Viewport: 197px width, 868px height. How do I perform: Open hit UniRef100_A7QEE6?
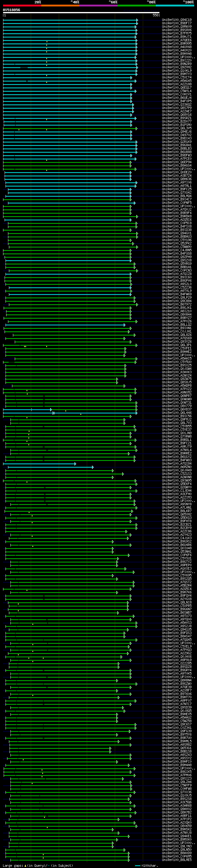tap(177, 40)
